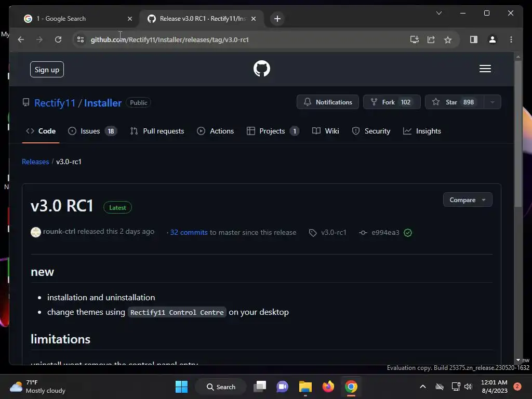Open rounk-ctrl user profile link

pos(59,231)
